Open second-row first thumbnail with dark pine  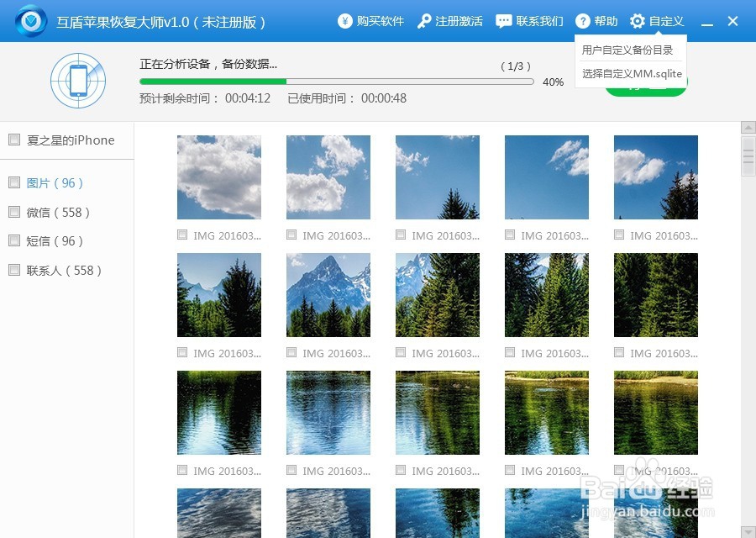click(x=219, y=295)
